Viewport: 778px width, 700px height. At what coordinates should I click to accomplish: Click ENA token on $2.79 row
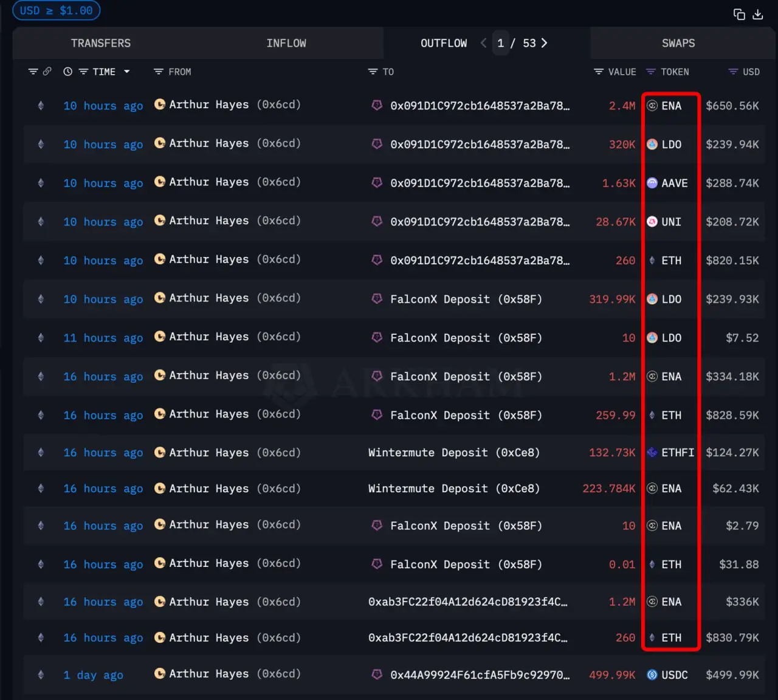point(664,526)
